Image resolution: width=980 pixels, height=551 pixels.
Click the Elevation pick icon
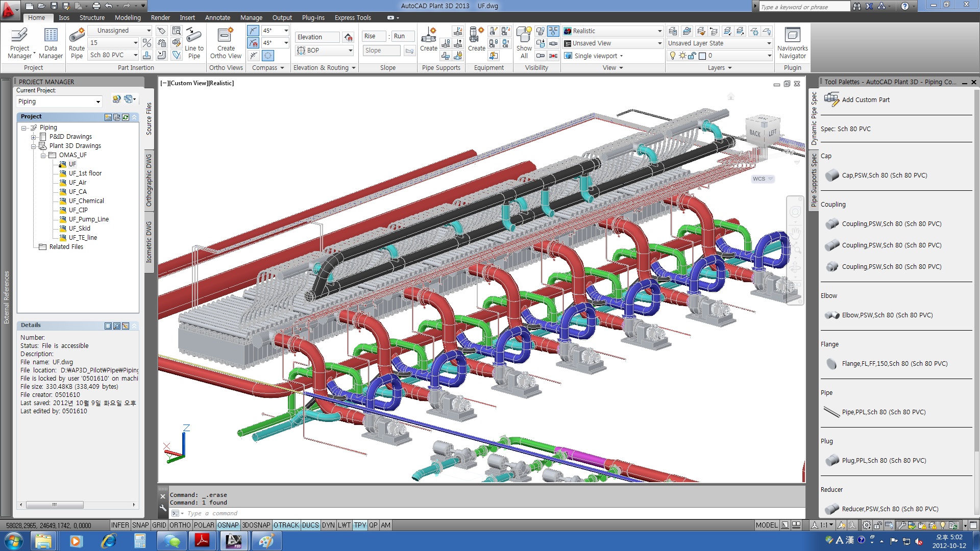pos(348,37)
